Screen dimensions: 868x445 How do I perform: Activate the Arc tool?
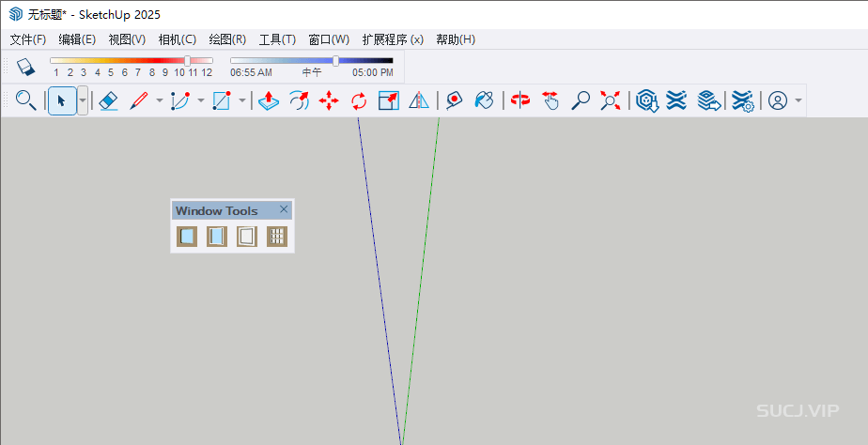[180, 100]
